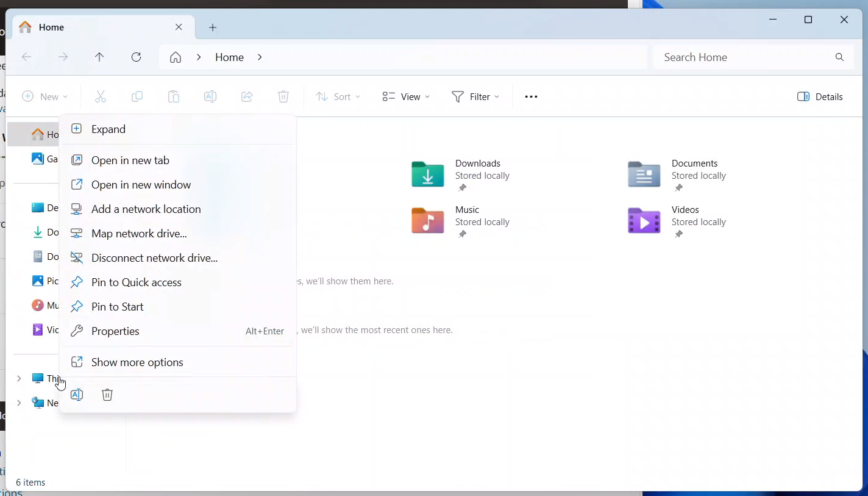Expand the Network tree chevron
This screenshot has height=496, width=868.
coord(19,403)
